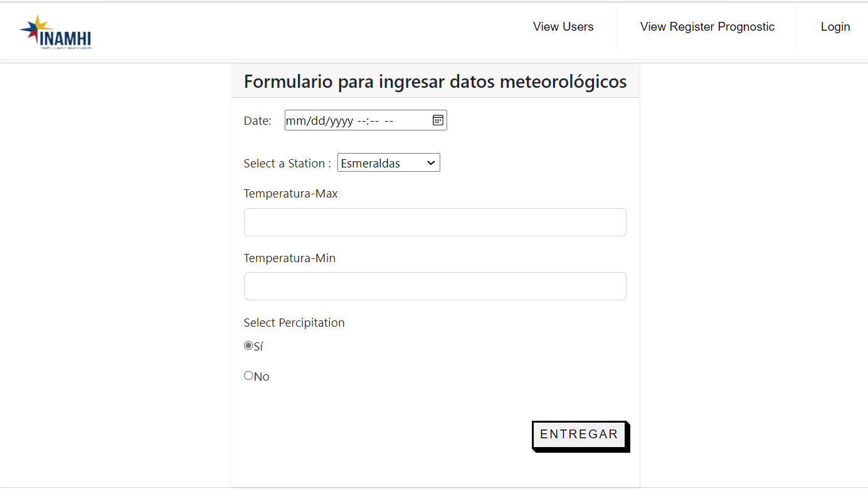Click the INAMHI logo
868x501 pixels.
coord(55,30)
